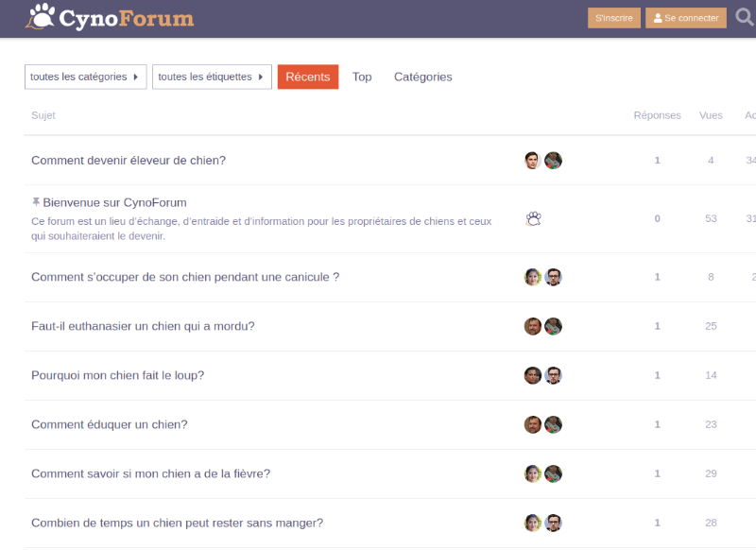Click view count 23 for éduquer un chien topic
This screenshot has height=550, width=756.
[711, 424]
